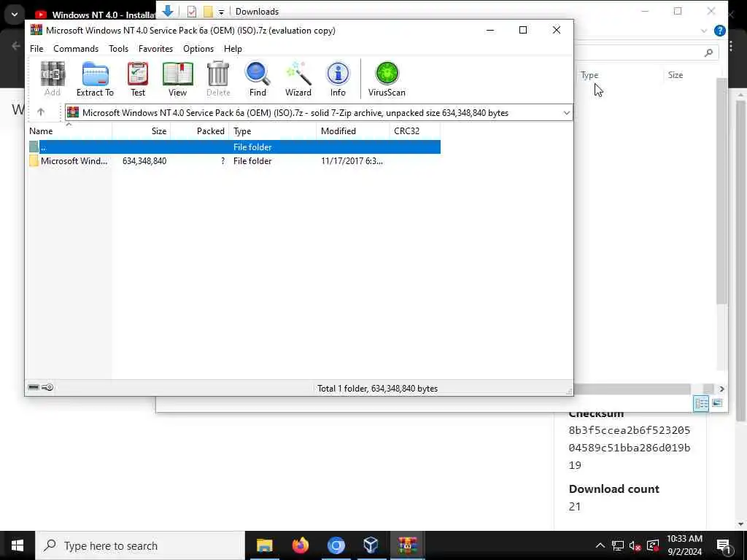Open Explorer quick access toolbar dropdown
Screen dimensions: 747x560
(221, 12)
